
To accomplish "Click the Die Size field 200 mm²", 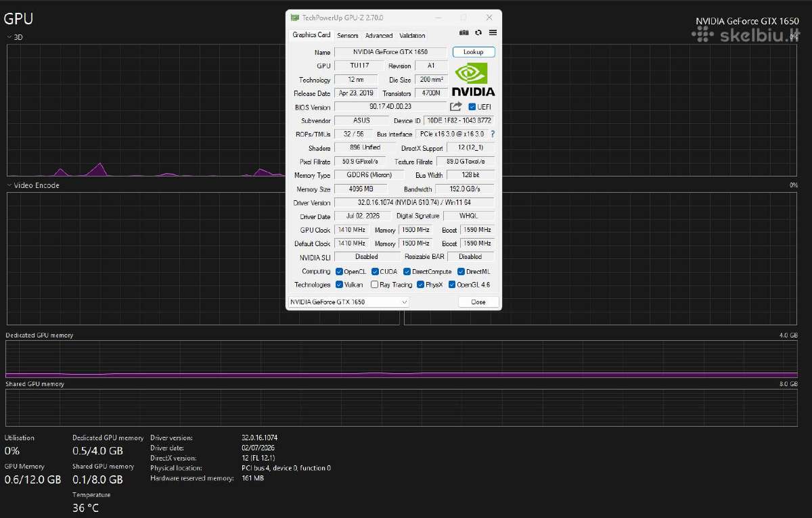I will pos(431,80).
